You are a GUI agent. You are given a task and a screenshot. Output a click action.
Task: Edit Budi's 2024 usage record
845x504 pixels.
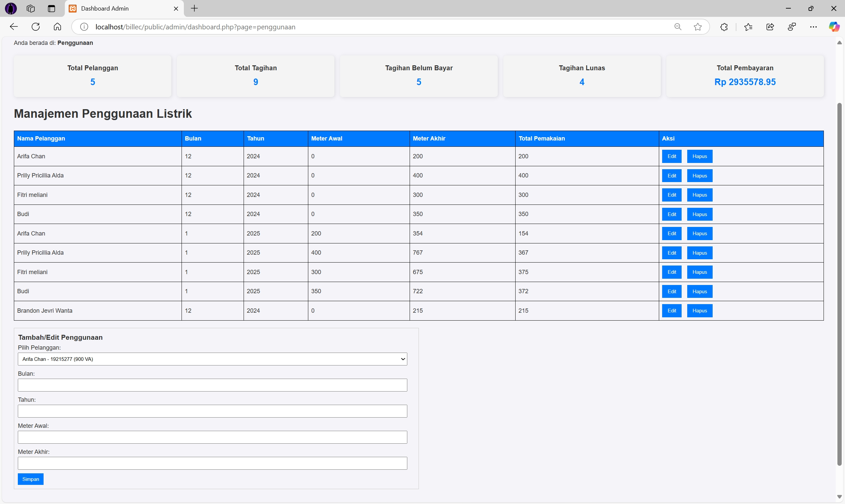coord(672,214)
